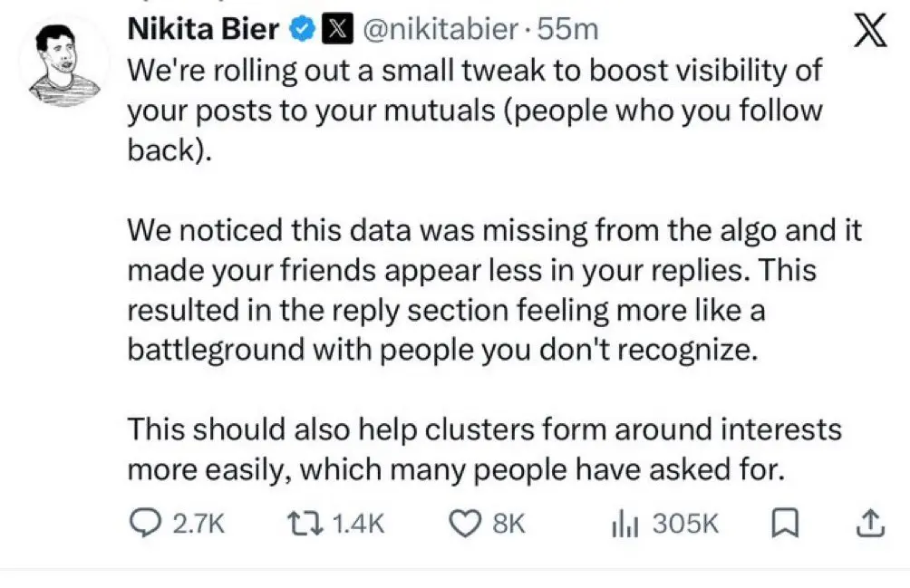Click the black X affiliate badge beside name
Viewport: 910px width, 588px height.
(x=337, y=30)
